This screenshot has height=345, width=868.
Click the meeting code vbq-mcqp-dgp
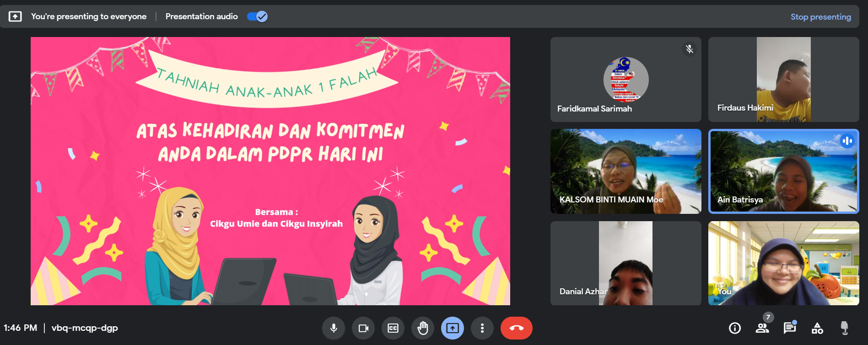pos(85,328)
